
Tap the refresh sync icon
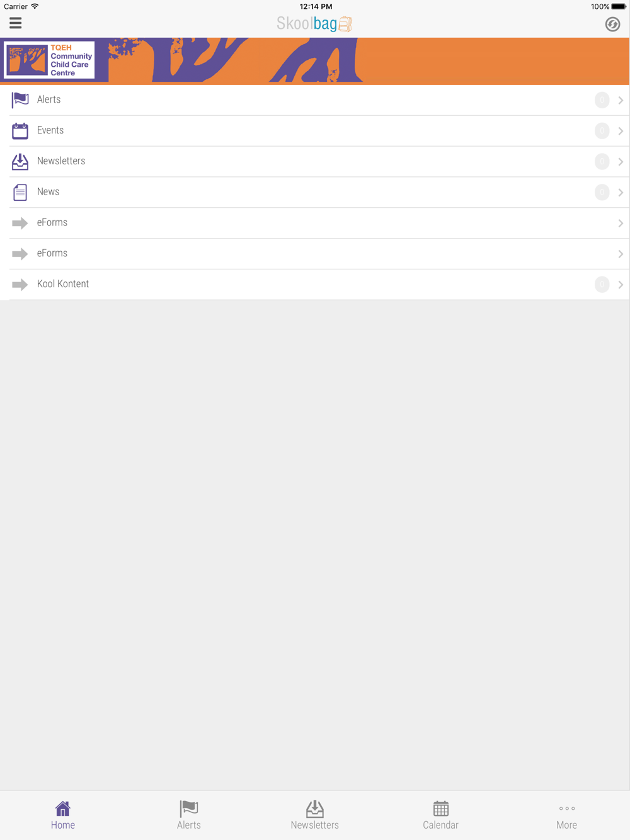pyautogui.click(x=612, y=25)
